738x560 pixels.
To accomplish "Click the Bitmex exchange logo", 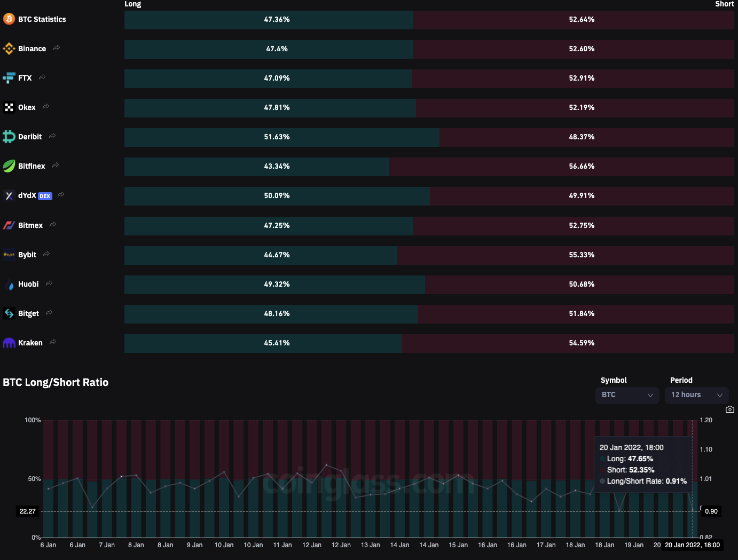I will (x=9, y=225).
